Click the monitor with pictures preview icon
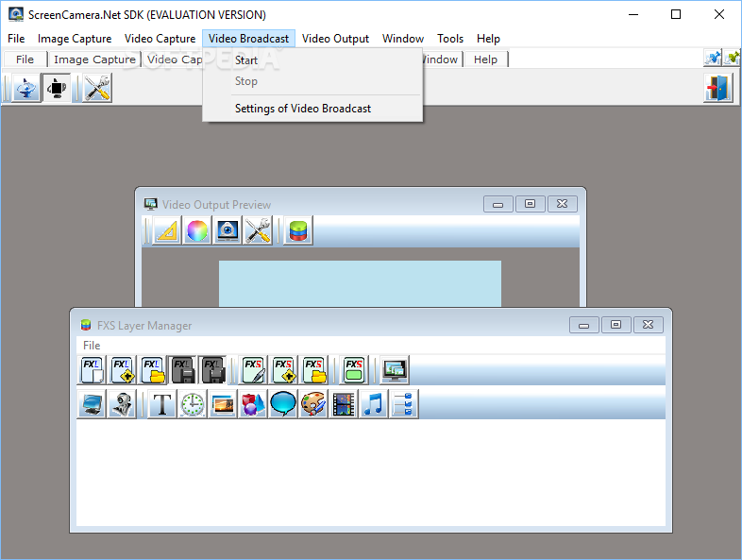The width and height of the screenshot is (742, 560). point(395,369)
